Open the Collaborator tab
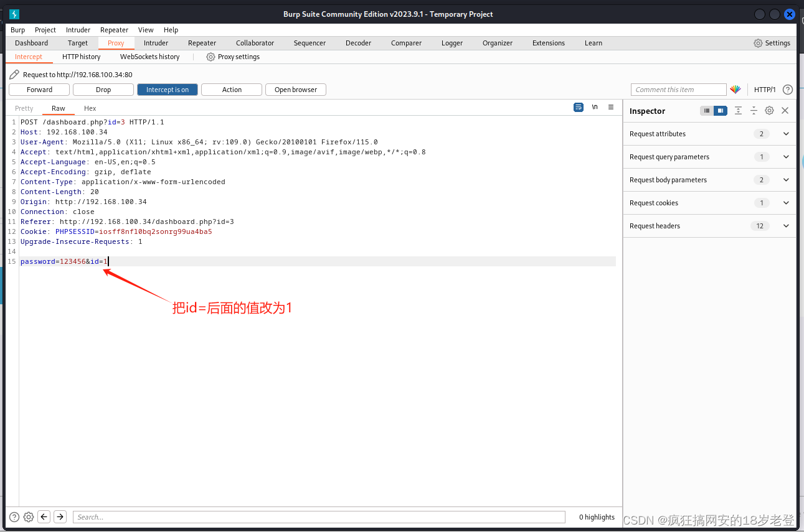 pyautogui.click(x=255, y=43)
